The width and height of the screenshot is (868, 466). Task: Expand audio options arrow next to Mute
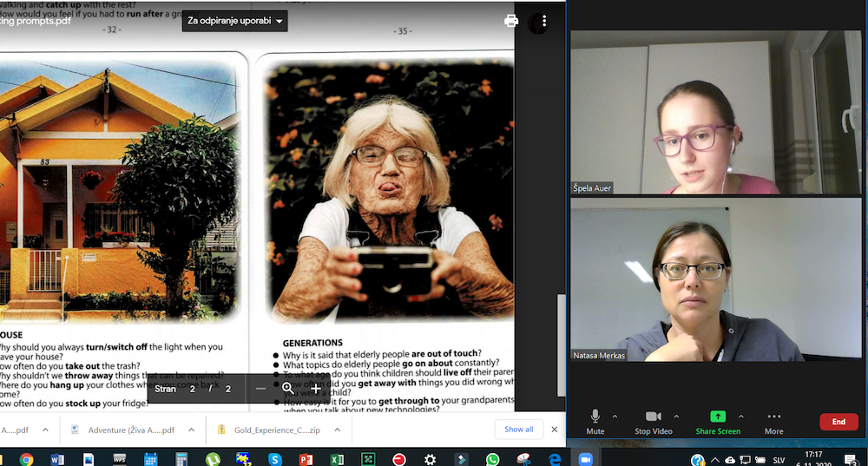[615, 417]
